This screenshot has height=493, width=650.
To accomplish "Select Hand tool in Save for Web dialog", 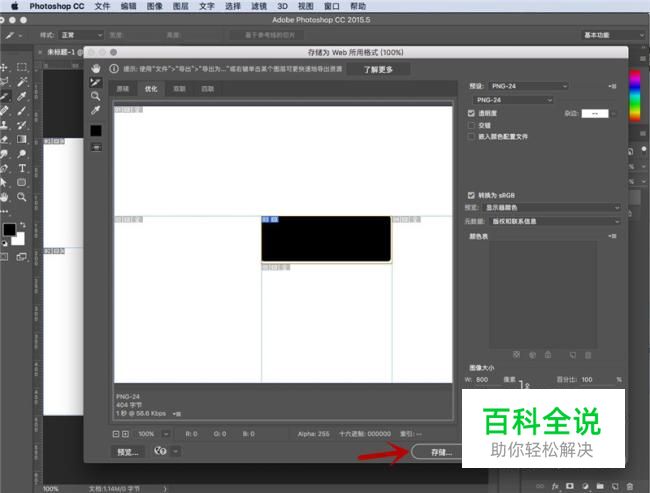I will coord(96,68).
